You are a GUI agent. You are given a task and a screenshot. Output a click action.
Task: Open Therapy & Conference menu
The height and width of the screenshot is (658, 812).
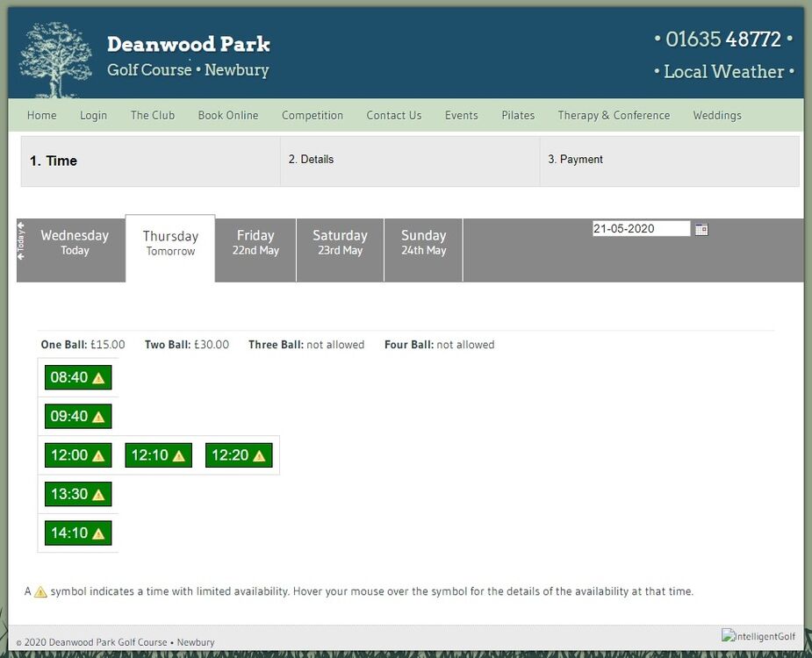click(x=614, y=115)
